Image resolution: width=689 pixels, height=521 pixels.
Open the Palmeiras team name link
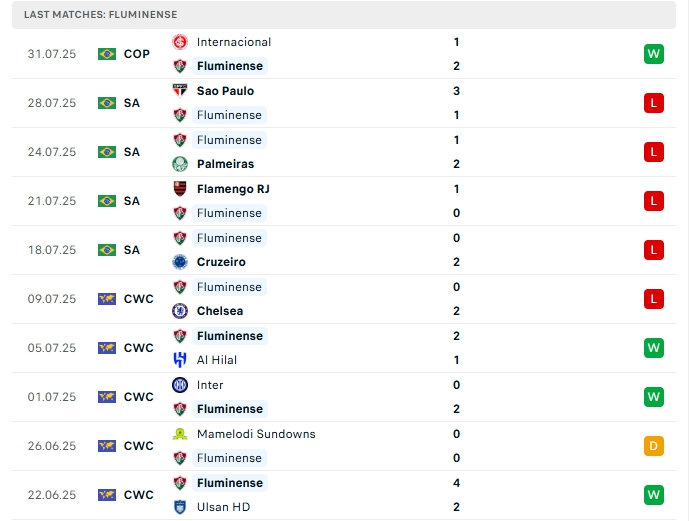point(225,164)
